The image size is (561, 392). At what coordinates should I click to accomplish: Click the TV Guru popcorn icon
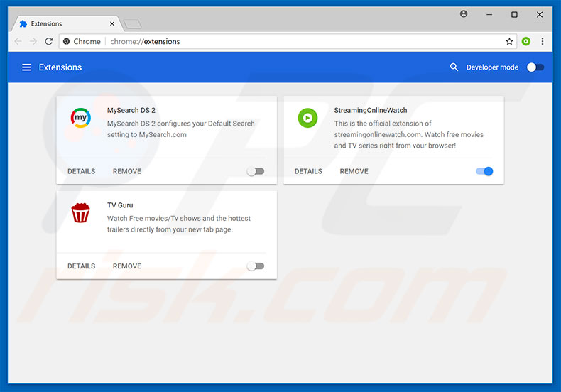point(80,212)
